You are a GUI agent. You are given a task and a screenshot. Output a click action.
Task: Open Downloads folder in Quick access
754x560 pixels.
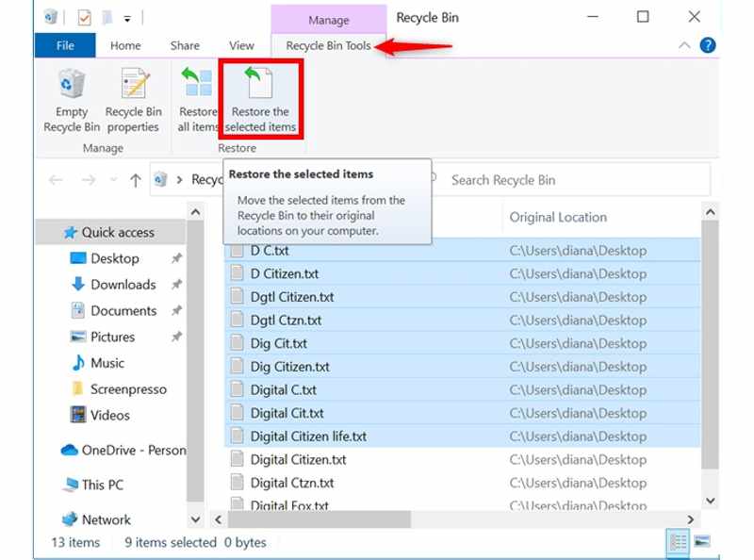[123, 285]
